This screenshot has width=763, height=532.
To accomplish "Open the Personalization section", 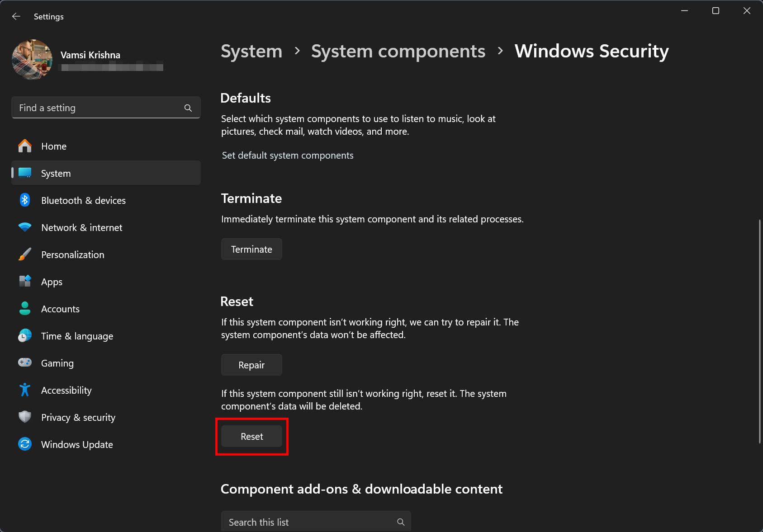I will pos(106,254).
